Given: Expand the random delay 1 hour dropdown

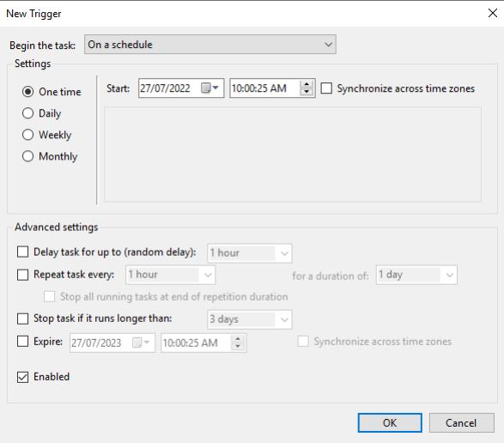Looking at the screenshot, I should click(x=250, y=253).
